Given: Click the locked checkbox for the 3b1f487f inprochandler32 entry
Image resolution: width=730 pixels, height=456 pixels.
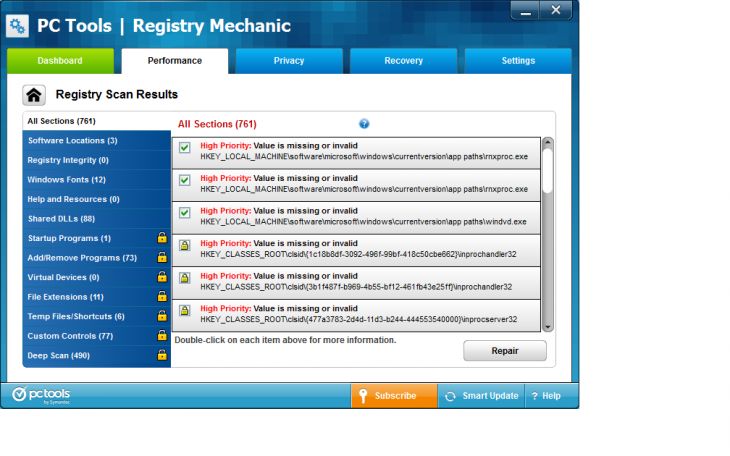Looking at the screenshot, I should (185, 278).
